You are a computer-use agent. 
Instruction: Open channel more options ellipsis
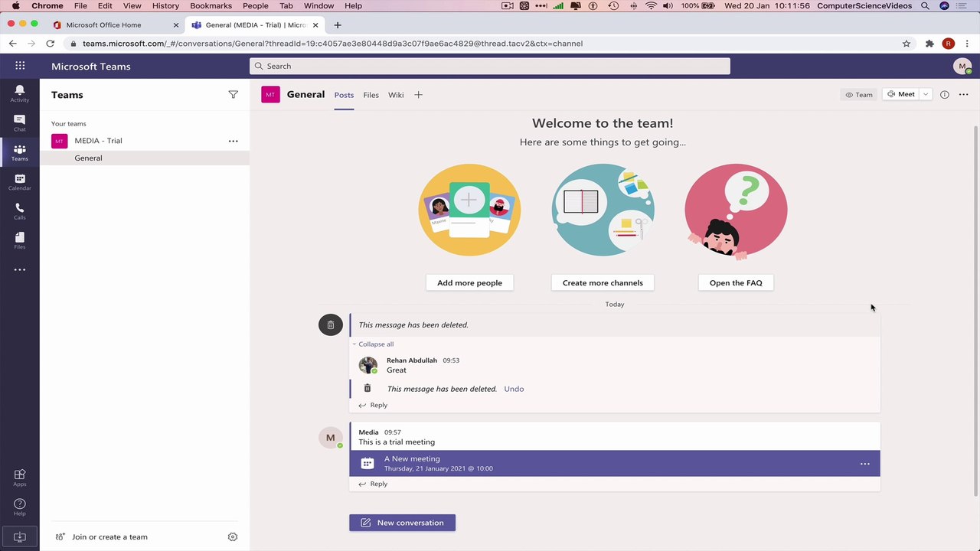(x=963, y=94)
